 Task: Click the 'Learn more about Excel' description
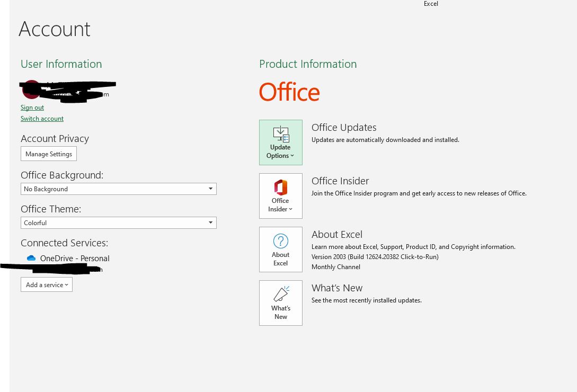tap(413, 247)
